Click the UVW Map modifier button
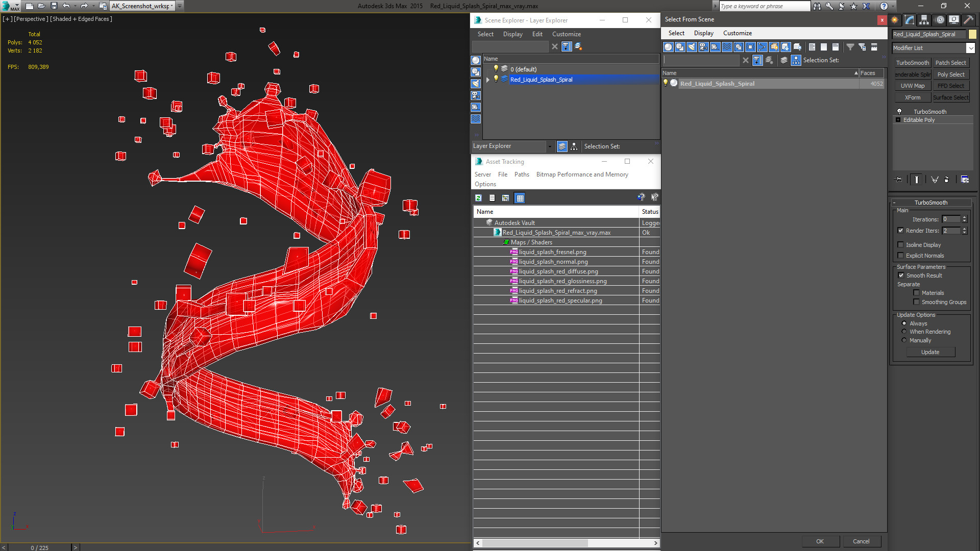980x551 pixels. click(912, 86)
